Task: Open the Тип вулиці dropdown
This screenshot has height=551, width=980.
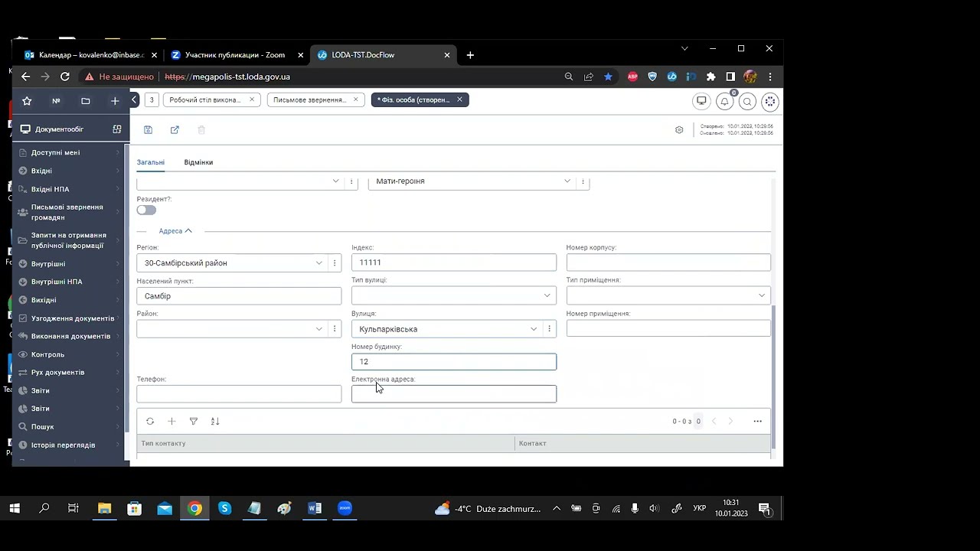Action: tap(547, 295)
